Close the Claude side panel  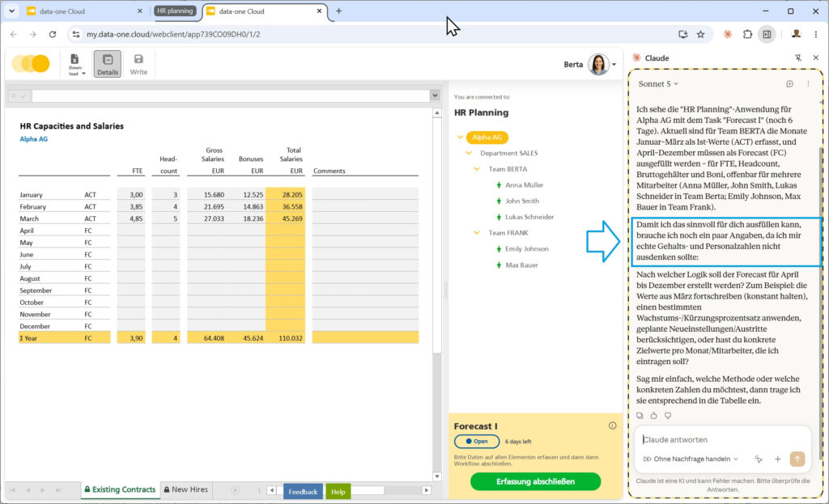click(816, 57)
